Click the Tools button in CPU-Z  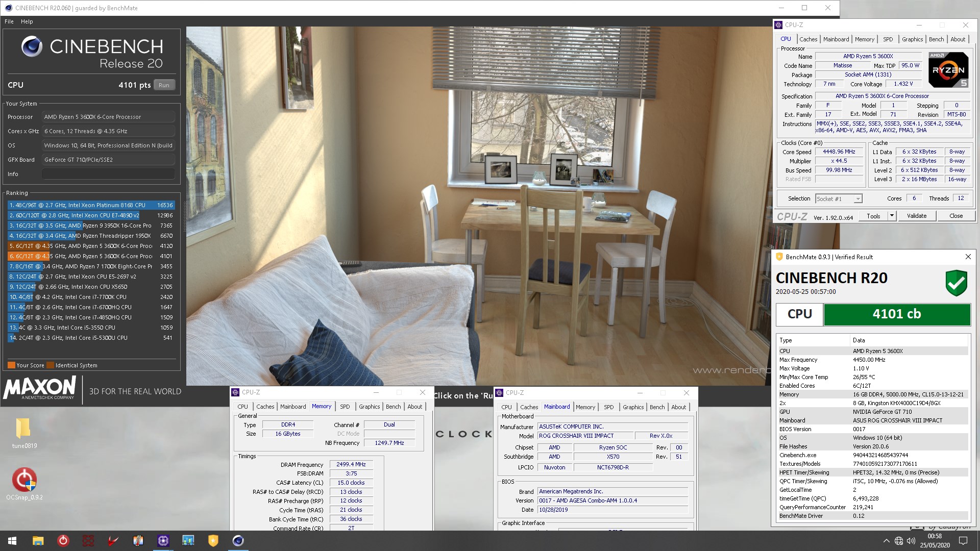873,216
